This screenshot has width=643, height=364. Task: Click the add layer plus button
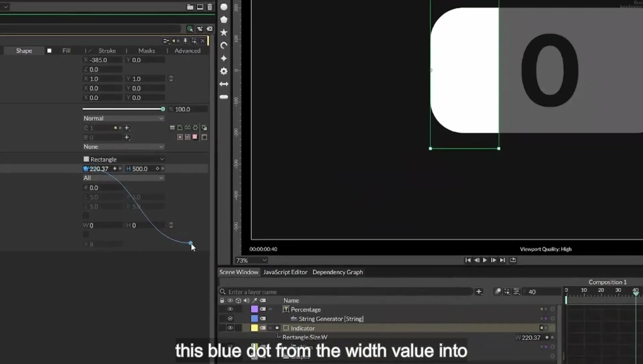[x=479, y=292]
